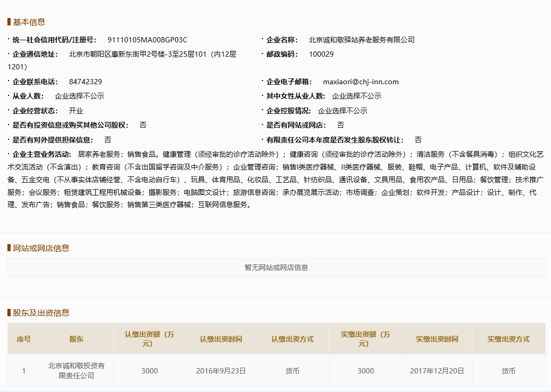Screen dimensions: 551x392
Task: Click the 实缴出资方式 column header
Action: coord(509,339)
